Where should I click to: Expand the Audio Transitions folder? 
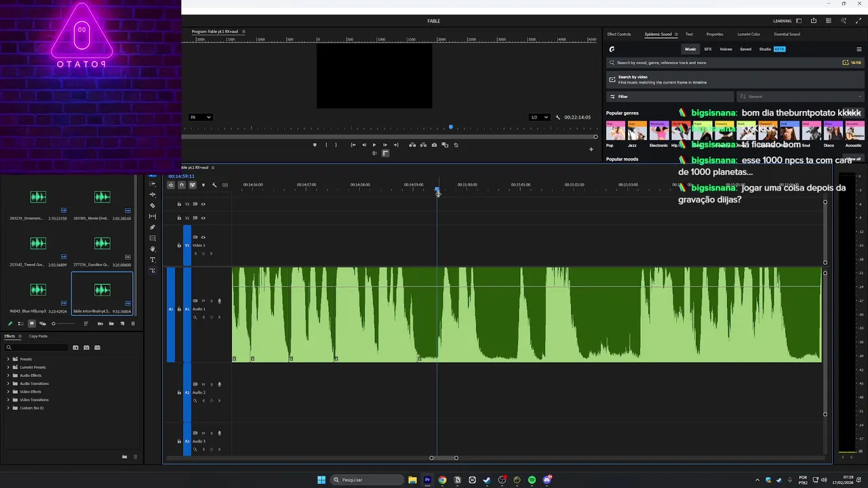[8, 384]
